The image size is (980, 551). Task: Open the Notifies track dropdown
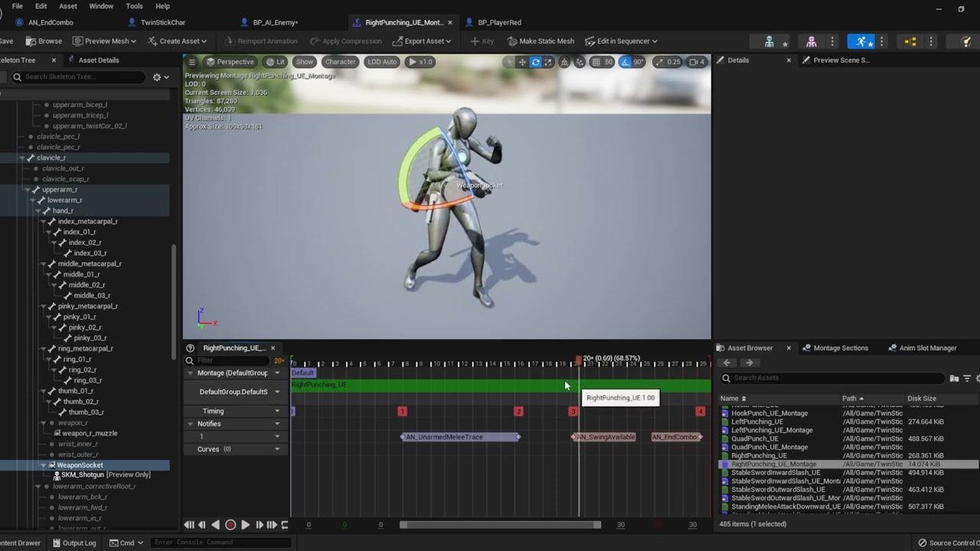(x=277, y=424)
